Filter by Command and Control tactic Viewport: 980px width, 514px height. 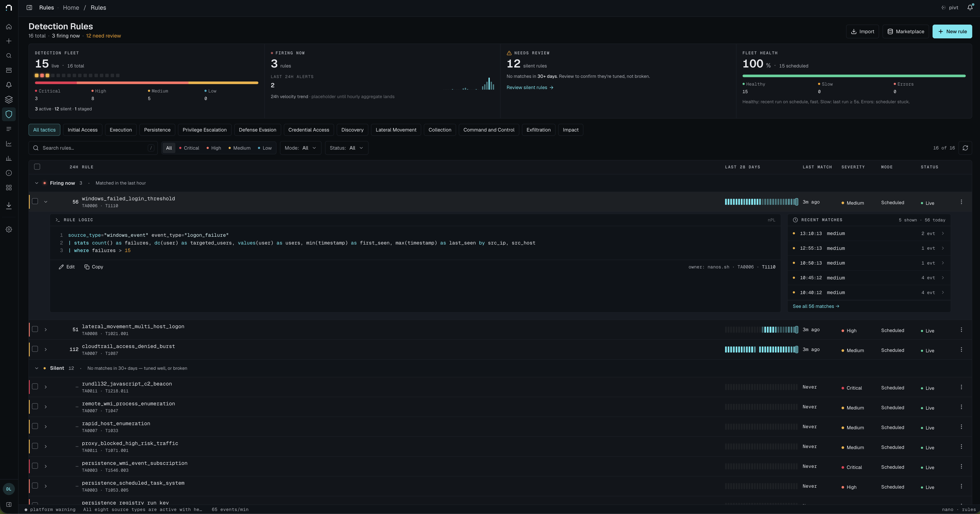pos(489,130)
